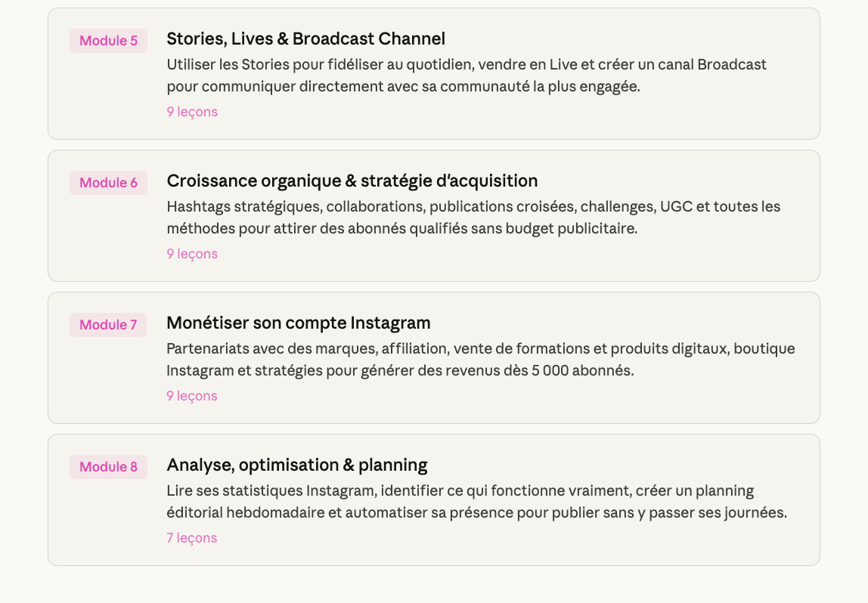Open Stories, Lives & Broadcast Channel title

[x=305, y=39]
